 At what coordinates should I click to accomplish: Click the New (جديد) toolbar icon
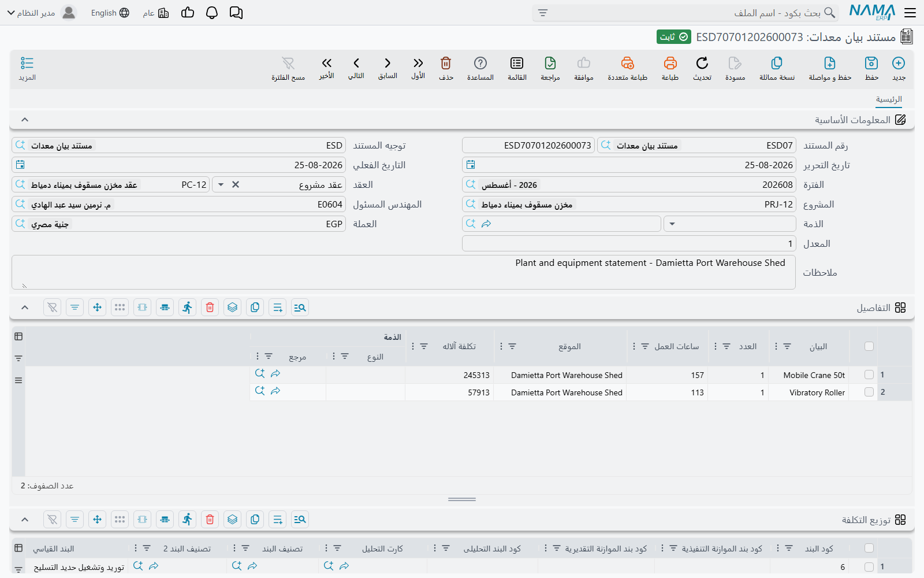899,68
